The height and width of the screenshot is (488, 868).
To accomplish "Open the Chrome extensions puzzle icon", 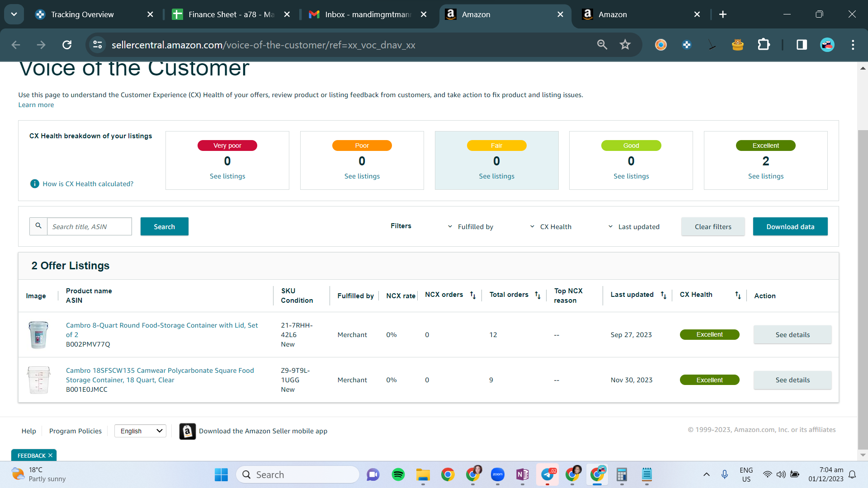I will 764,45.
